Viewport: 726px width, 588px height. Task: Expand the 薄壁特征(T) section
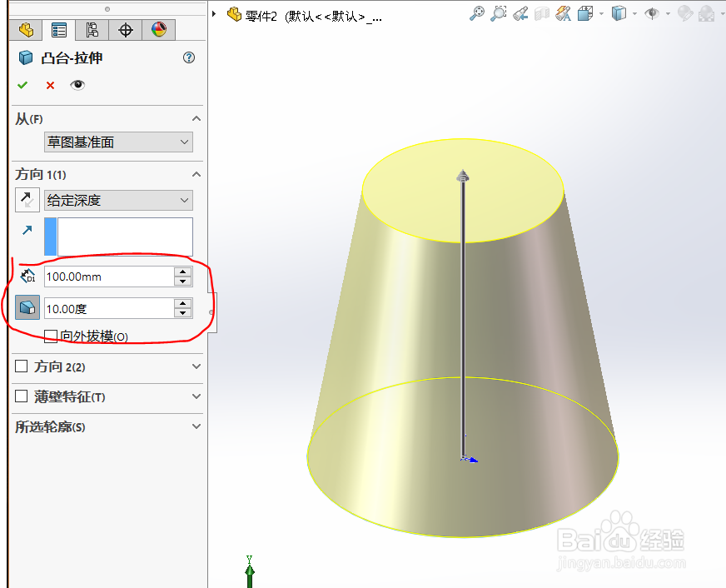(196, 396)
